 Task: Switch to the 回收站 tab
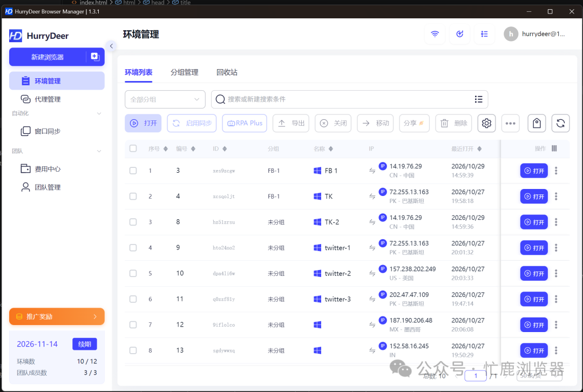pos(227,72)
